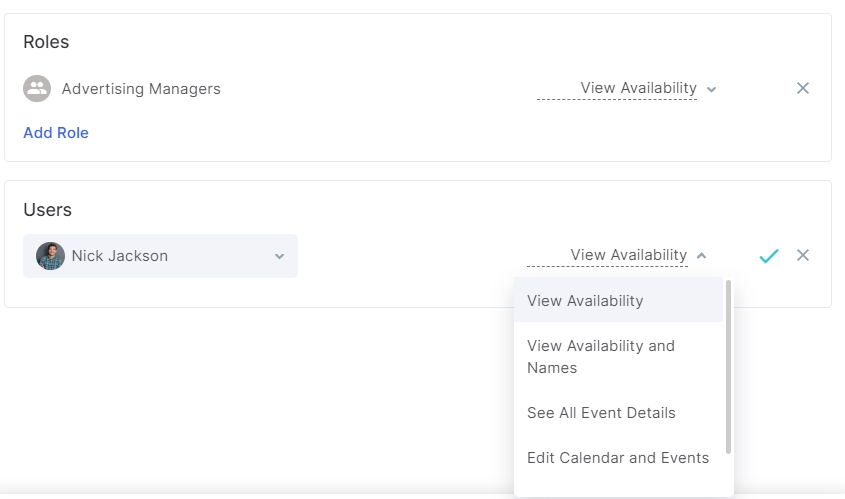Click the Advertising Managers group icon

click(37, 88)
